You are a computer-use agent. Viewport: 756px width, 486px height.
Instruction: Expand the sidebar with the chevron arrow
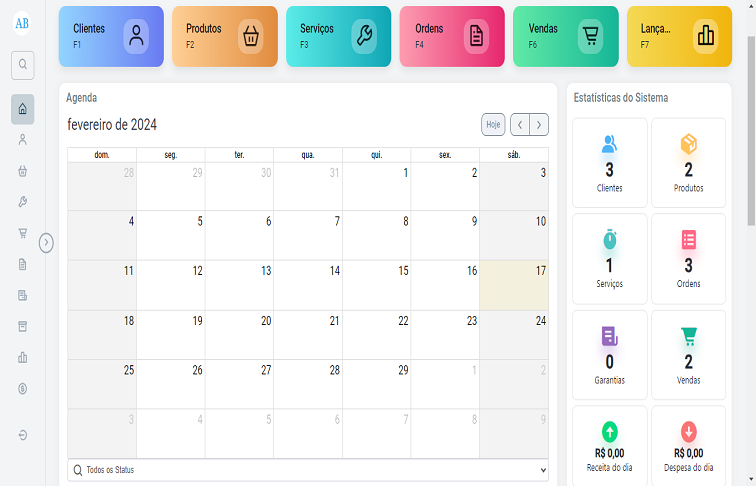click(x=46, y=242)
